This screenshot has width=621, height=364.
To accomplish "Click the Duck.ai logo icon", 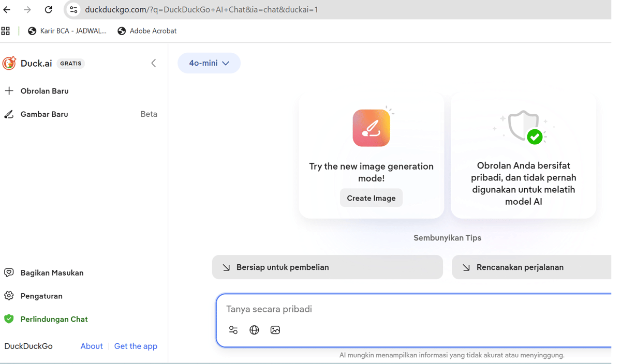I will point(9,63).
